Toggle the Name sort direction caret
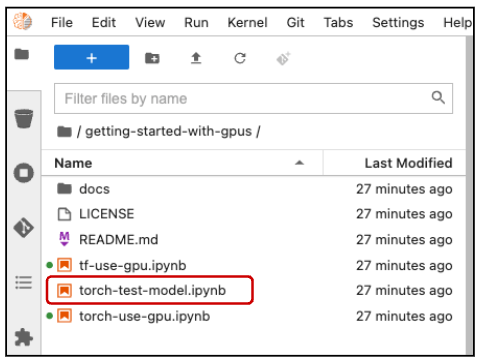481x361 pixels. (x=299, y=163)
